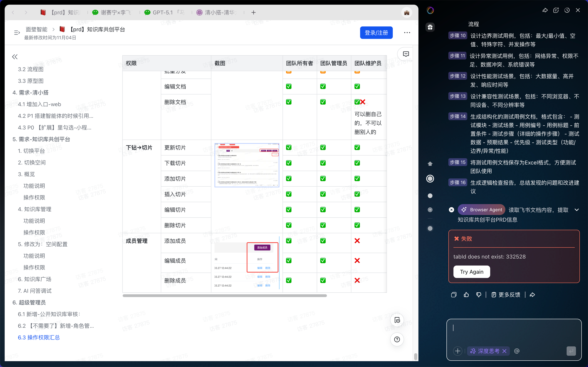The image size is (588, 367).
Task: Click the help question mark button
Action: (x=397, y=339)
